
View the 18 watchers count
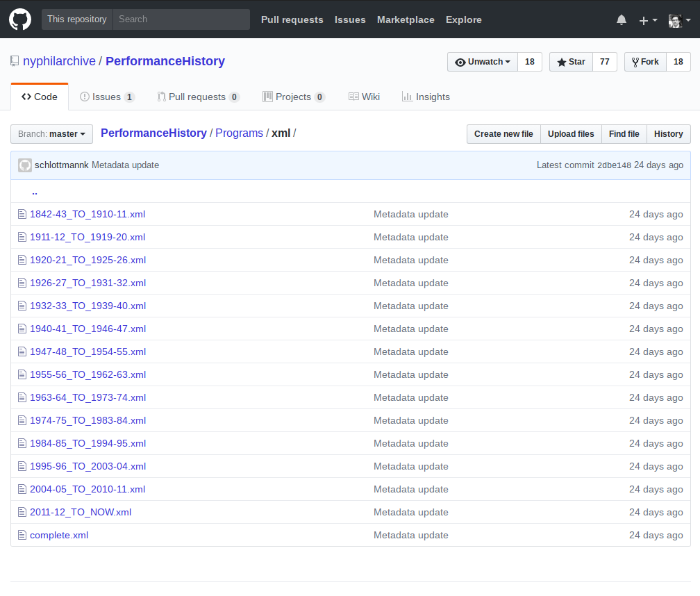[530, 62]
